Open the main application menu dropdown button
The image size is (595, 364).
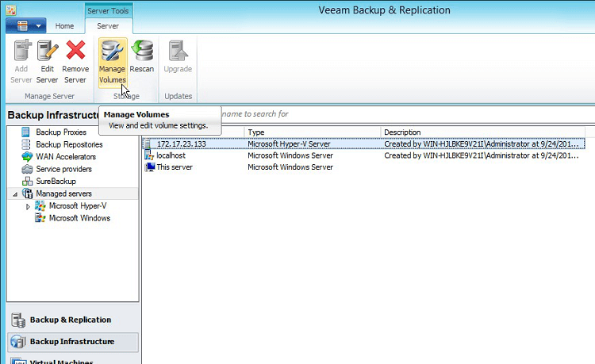[26, 26]
